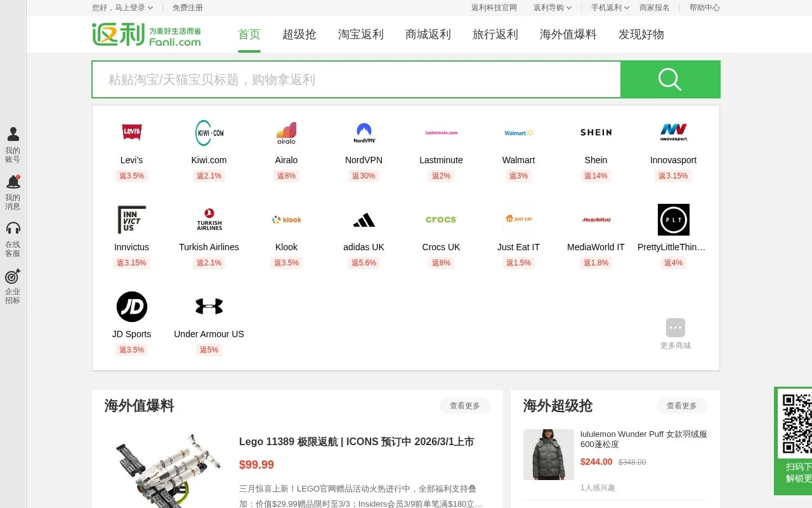Click the PrettyLittleThing 返4% badge
This screenshot has height=508, width=812.
click(x=673, y=263)
